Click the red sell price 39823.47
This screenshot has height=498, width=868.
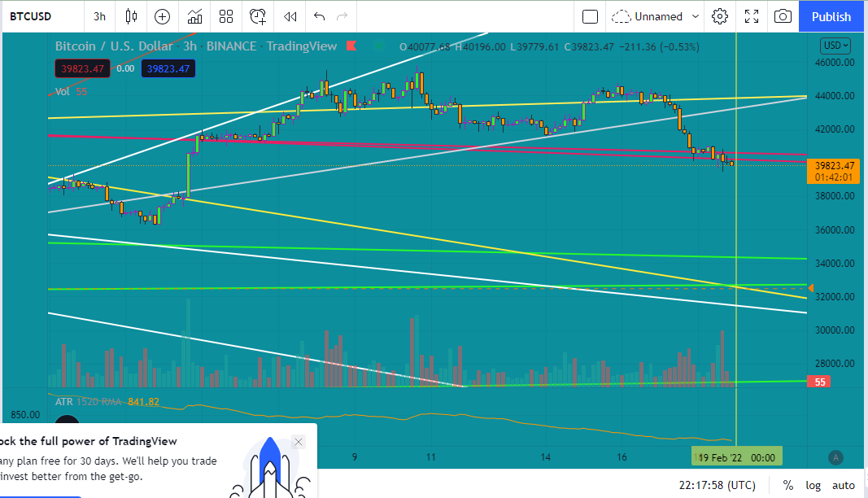pyautogui.click(x=82, y=68)
